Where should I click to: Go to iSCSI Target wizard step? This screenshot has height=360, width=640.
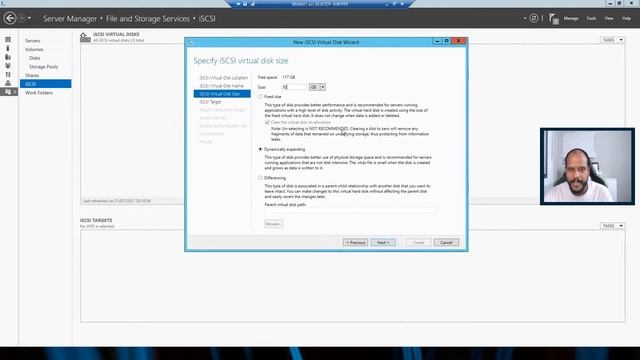[210, 102]
